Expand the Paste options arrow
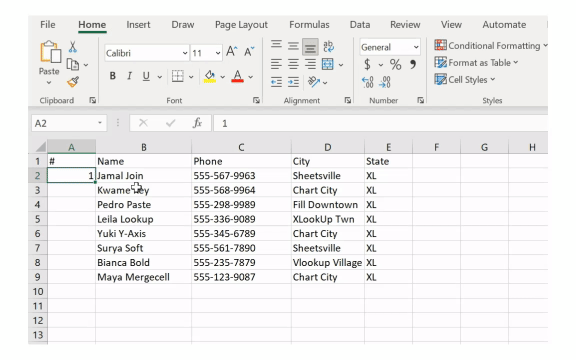The width and height of the screenshot is (576, 360). coord(49,83)
